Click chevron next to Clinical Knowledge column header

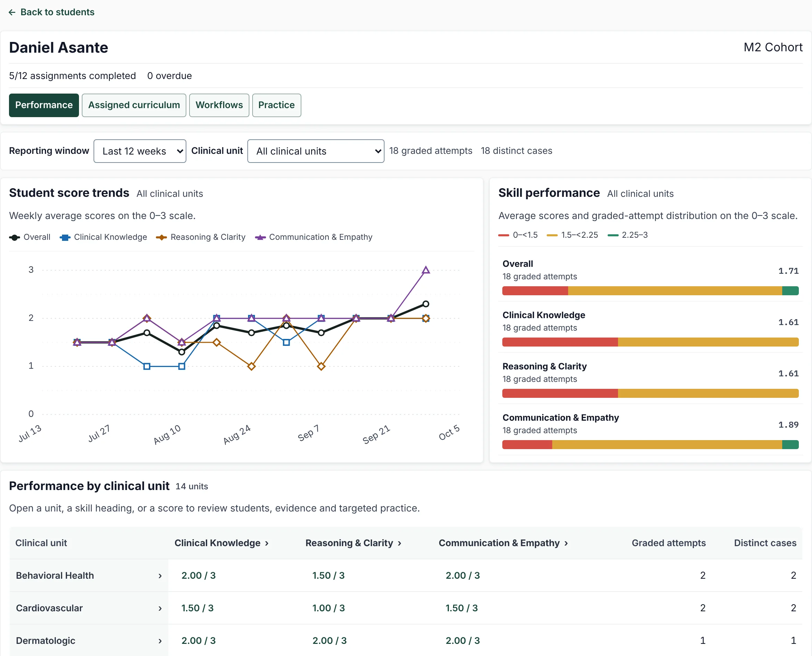click(267, 543)
